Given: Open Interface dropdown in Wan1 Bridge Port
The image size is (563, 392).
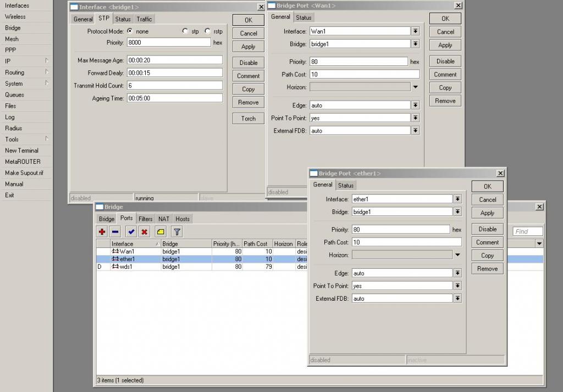Looking at the screenshot, I should (416, 31).
